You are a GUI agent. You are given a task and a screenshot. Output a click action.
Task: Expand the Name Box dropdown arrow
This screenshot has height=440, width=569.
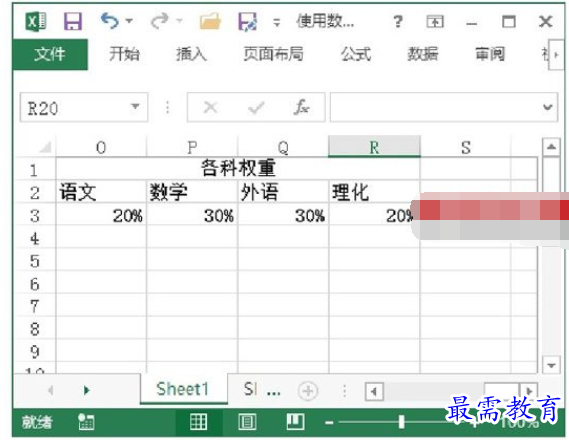tap(135, 107)
